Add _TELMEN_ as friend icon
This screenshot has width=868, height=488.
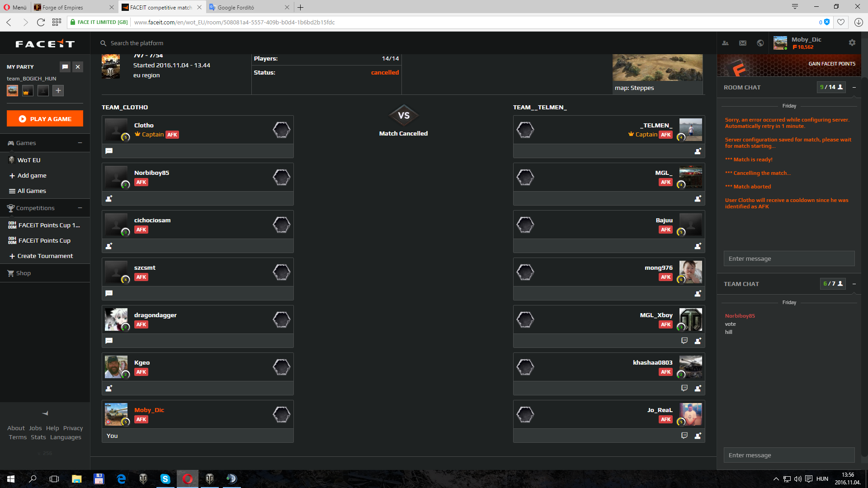tap(698, 151)
